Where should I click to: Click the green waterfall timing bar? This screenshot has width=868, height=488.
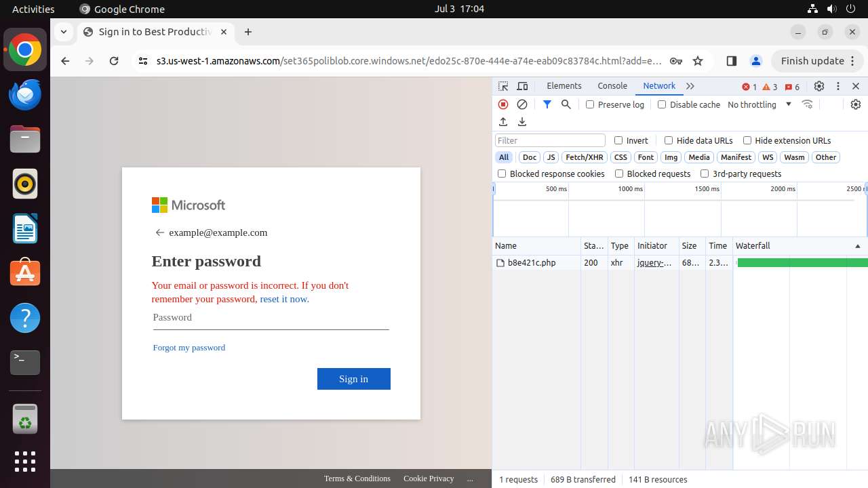point(802,263)
